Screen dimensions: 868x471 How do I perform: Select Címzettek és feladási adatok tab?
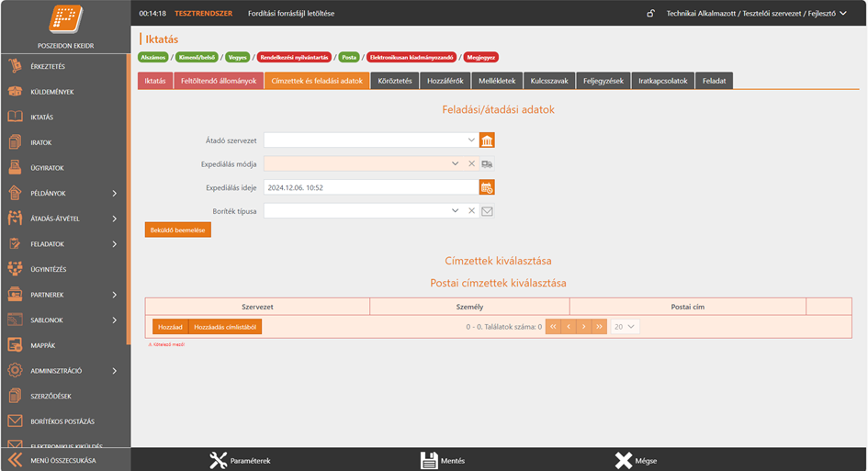click(317, 81)
